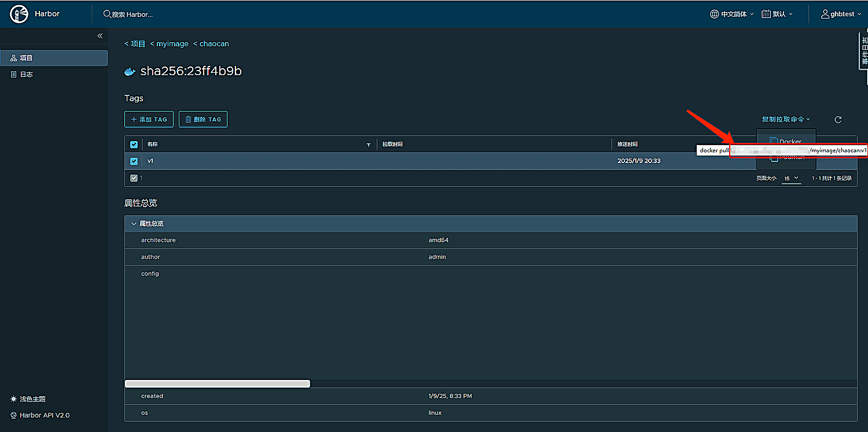Click the refresh icon beside pull command
This screenshot has height=432, width=868.
(838, 120)
